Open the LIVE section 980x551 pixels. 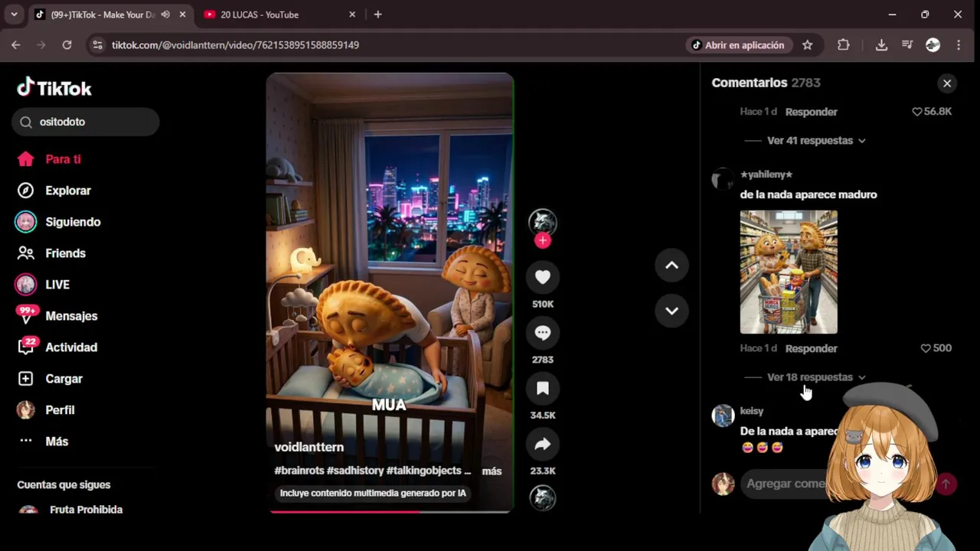pyautogui.click(x=42, y=285)
